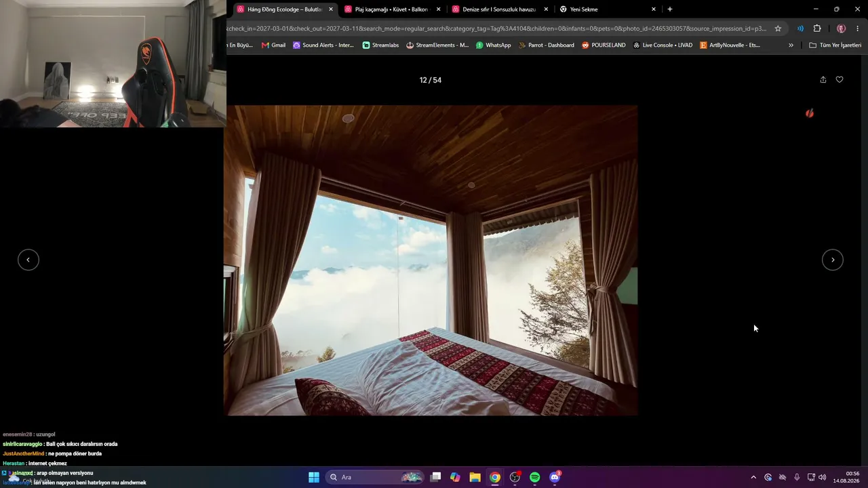The width and height of the screenshot is (868, 488).
Task: Bookmark this page with the star icon
Action: point(778,28)
